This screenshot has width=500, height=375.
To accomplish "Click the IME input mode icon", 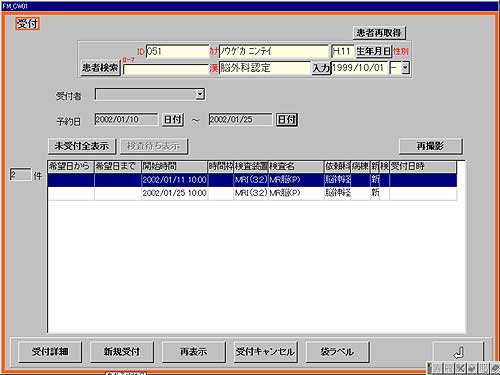I will click(x=438, y=368).
